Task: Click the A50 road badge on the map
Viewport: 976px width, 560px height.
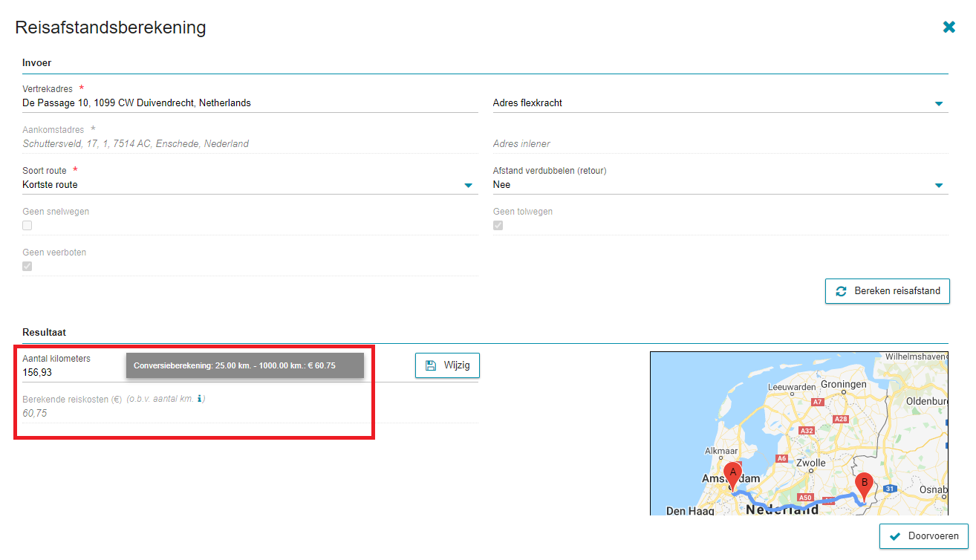Action: [x=806, y=498]
